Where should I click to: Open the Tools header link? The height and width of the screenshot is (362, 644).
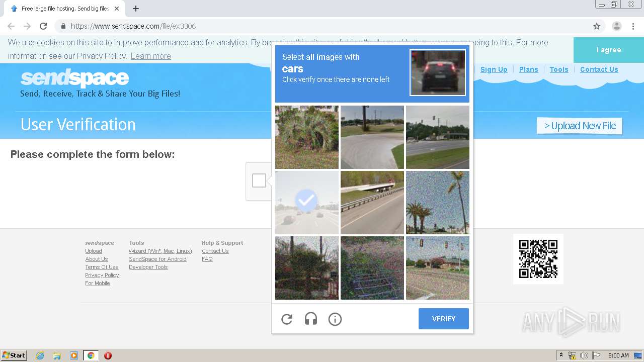[559, 69]
